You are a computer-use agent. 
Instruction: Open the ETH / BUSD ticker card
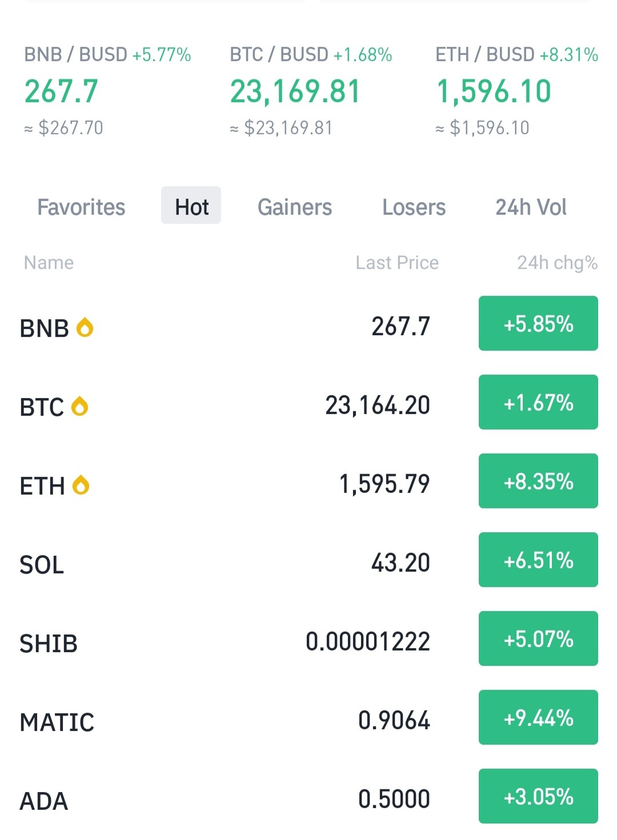coord(517,90)
